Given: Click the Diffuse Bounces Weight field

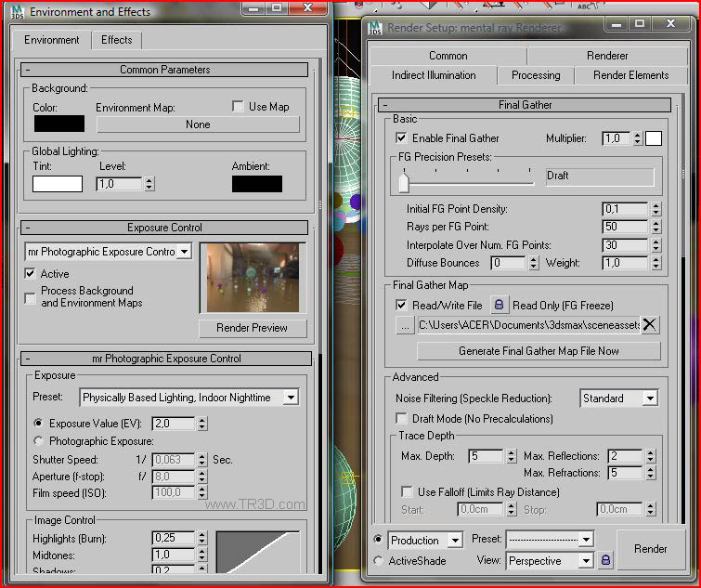Looking at the screenshot, I should [625, 263].
